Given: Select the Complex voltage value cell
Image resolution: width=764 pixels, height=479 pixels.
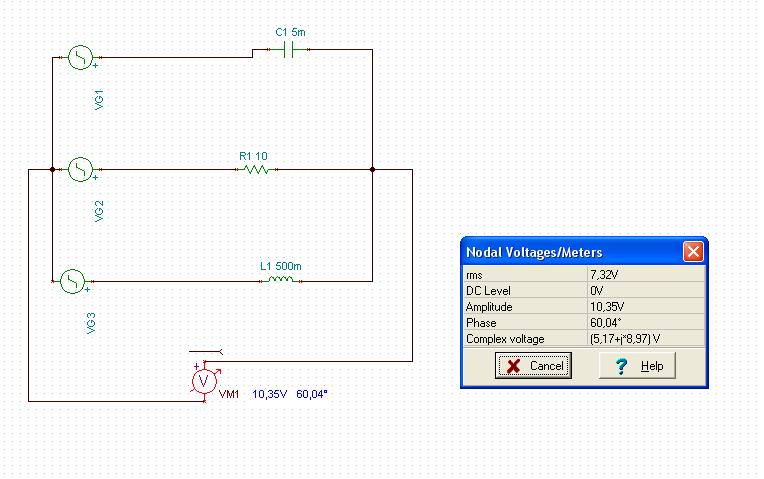Looking at the screenshot, I should point(646,339).
